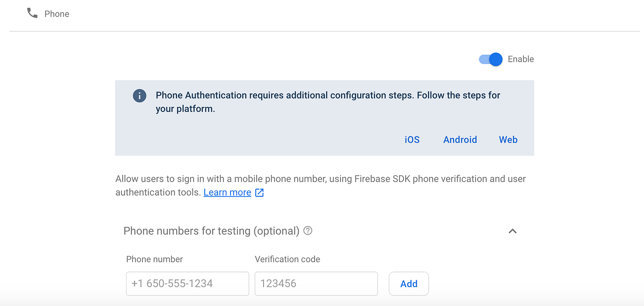Click the 'Allow users to sign in' description

click(320, 179)
